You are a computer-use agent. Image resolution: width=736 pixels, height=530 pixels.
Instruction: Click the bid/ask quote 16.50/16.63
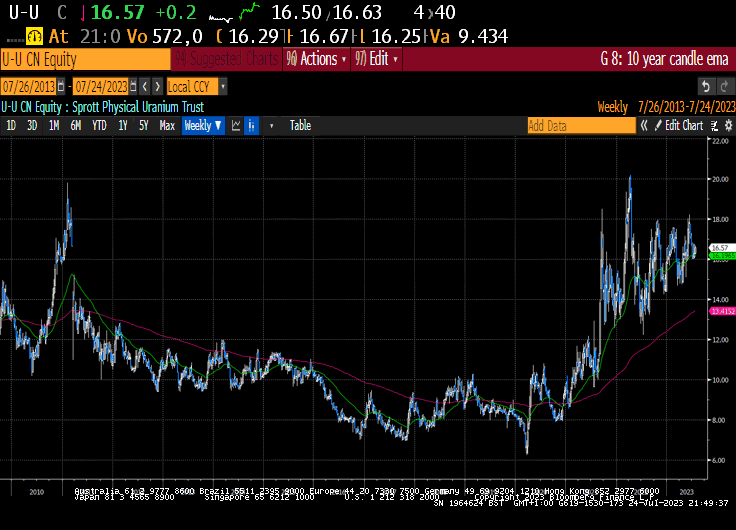tap(327, 13)
